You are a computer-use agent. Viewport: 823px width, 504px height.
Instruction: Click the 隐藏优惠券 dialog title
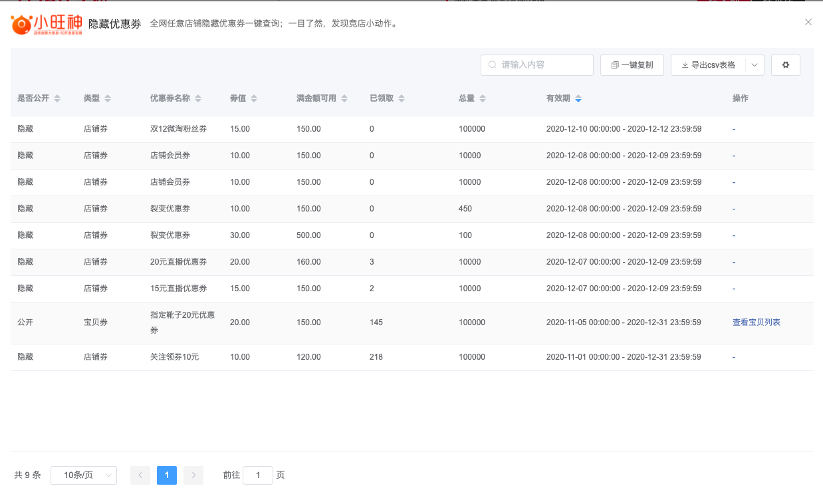point(115,24)
